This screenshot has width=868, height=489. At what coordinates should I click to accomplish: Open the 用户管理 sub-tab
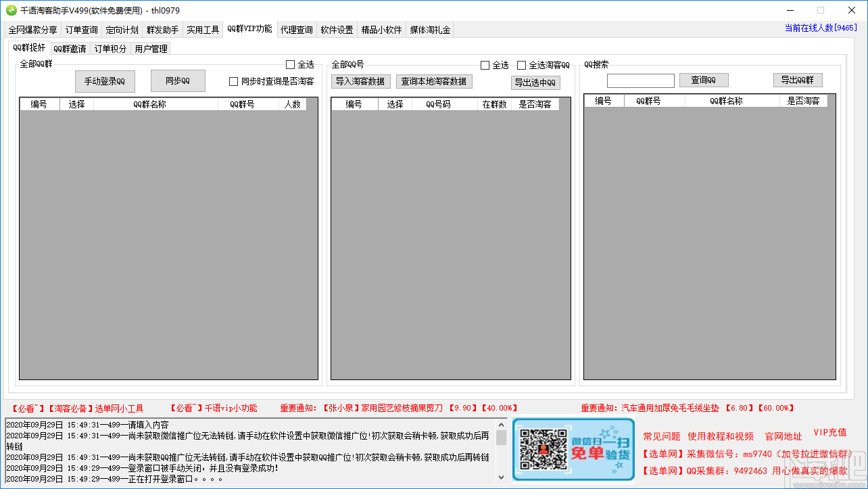tap(151, 49)
